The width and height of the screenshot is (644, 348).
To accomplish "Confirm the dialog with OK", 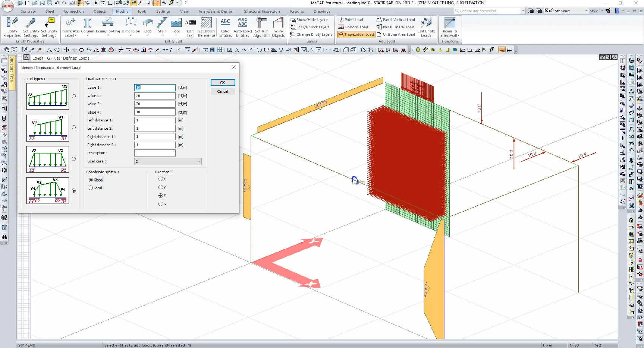I will click(223, 83).
